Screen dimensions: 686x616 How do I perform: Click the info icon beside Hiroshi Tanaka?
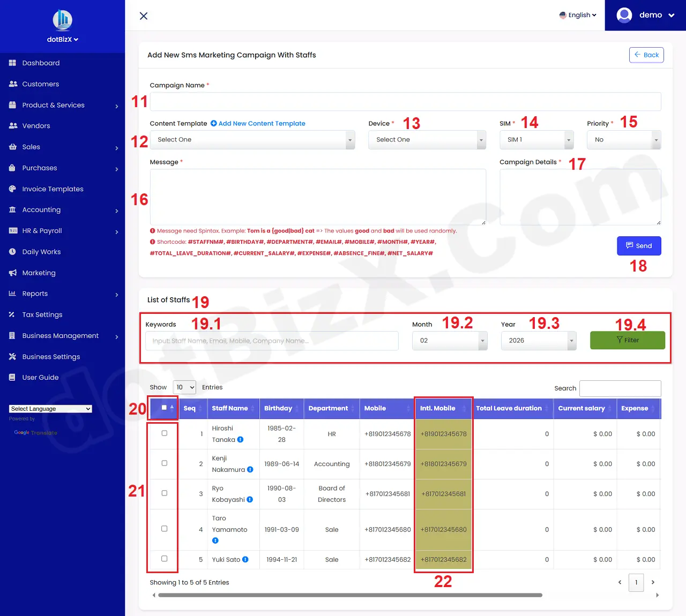[x=240, y=440]
